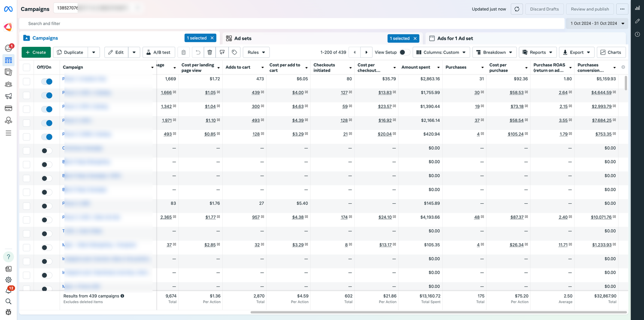This screenshot has height=320, width=644.
Task: Switch off campaign spending $420.94
Action: tap(46, 136)
